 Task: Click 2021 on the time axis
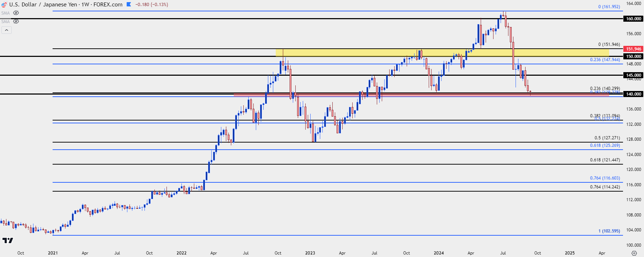tap(53, 253)
